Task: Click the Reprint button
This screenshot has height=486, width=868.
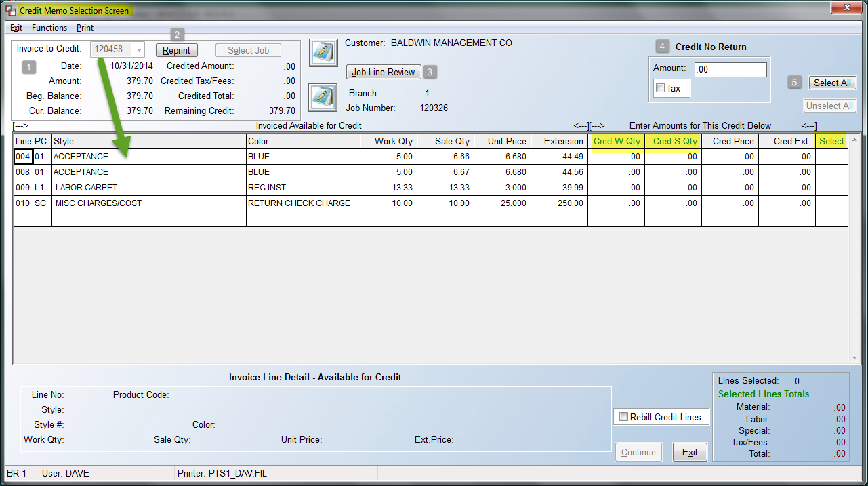Action: (x=176, y=49)
